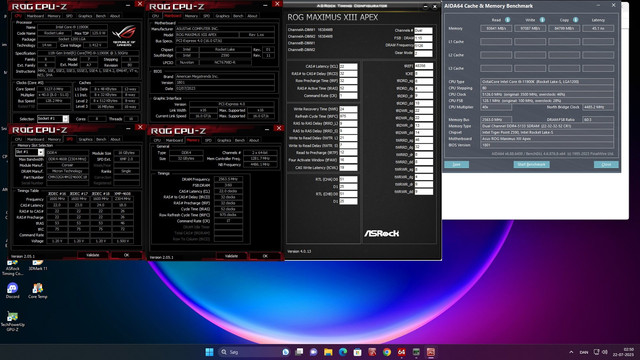Click Validate in the Memory CPU-Z window
The width and height of the screenshot is (640, 360).
coord(231,256)
